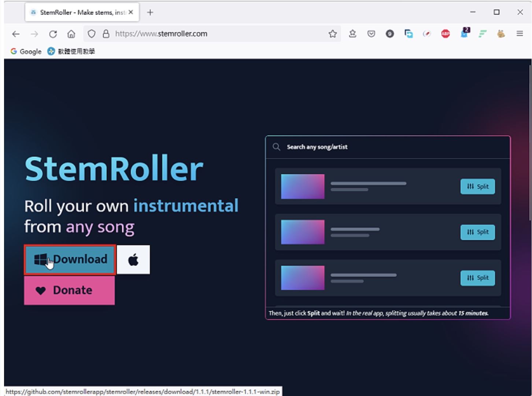The image size is (532, 396).
Task: Select the third song's gradient thumbnail
Action: tap(303, 278)
